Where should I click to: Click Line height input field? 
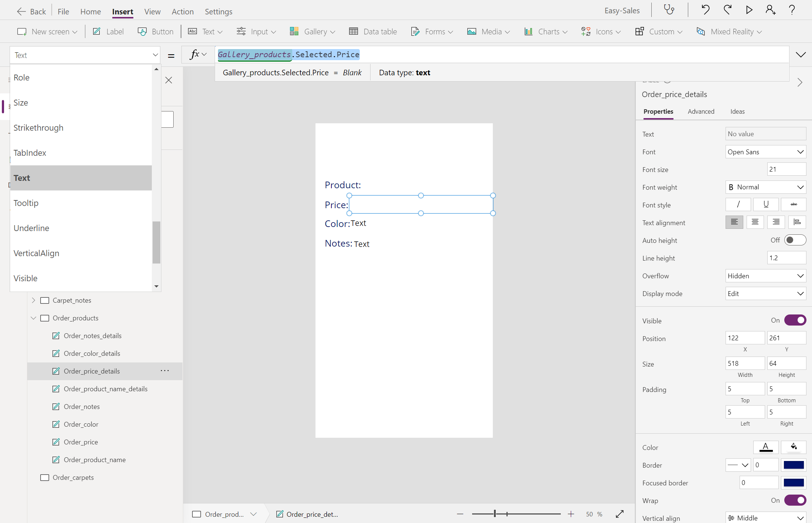tap(787, 258)
